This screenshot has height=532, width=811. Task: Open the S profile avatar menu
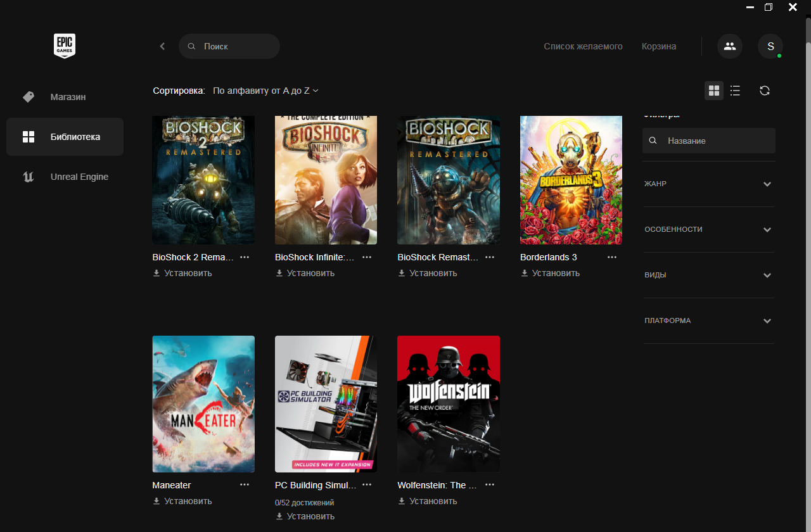[770, 46]
